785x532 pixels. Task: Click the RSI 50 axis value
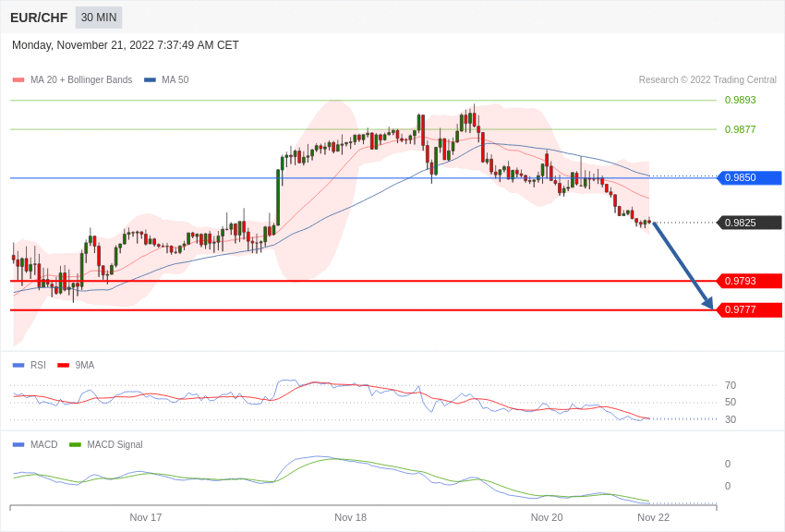(731, 402)
